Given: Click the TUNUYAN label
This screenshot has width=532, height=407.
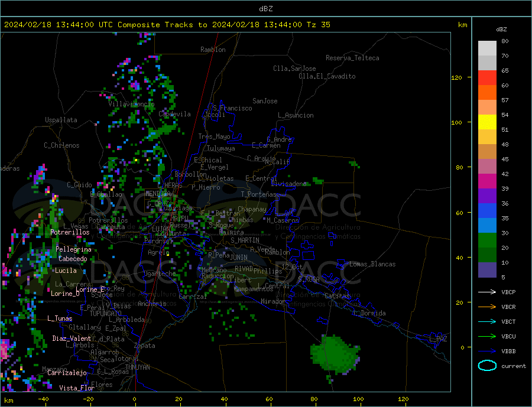Looking at the screenshot, I should point(137,367).
